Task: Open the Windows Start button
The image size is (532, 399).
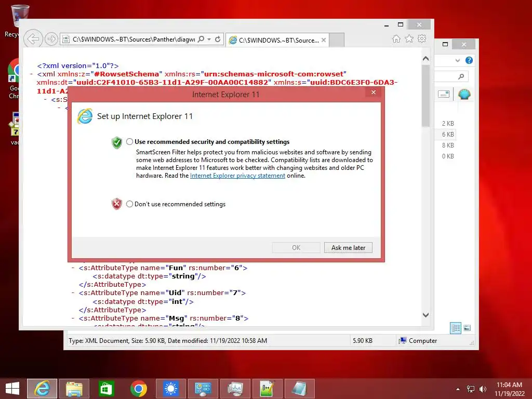Action: [12, 389]
